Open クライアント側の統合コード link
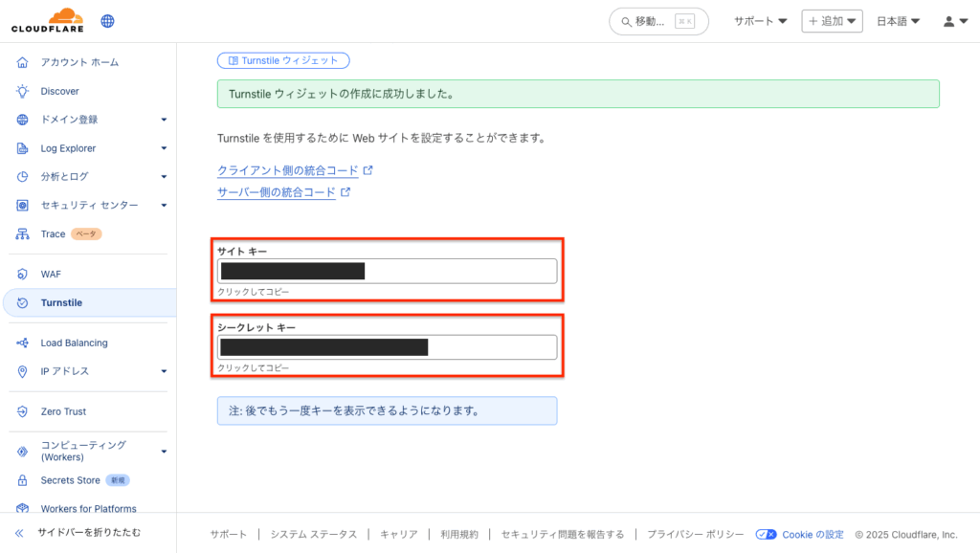 tap(287, 170)
